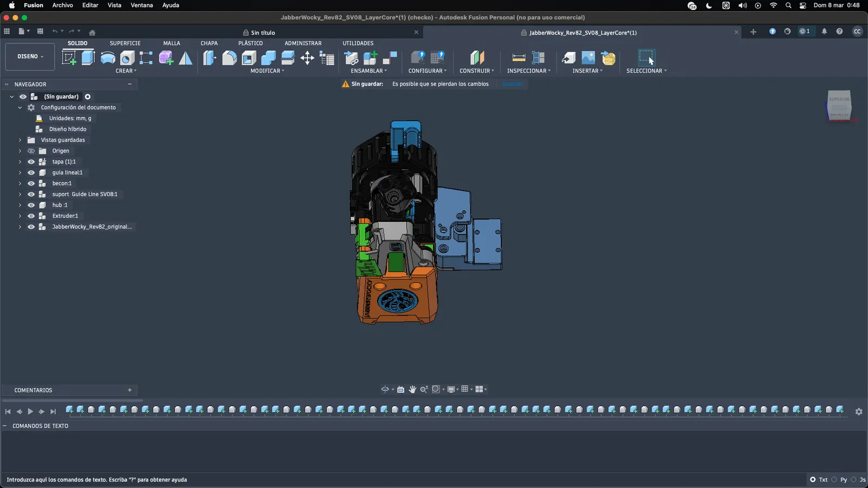Collapse the Navegador panel
868x488 pixels.
point(130,84)
